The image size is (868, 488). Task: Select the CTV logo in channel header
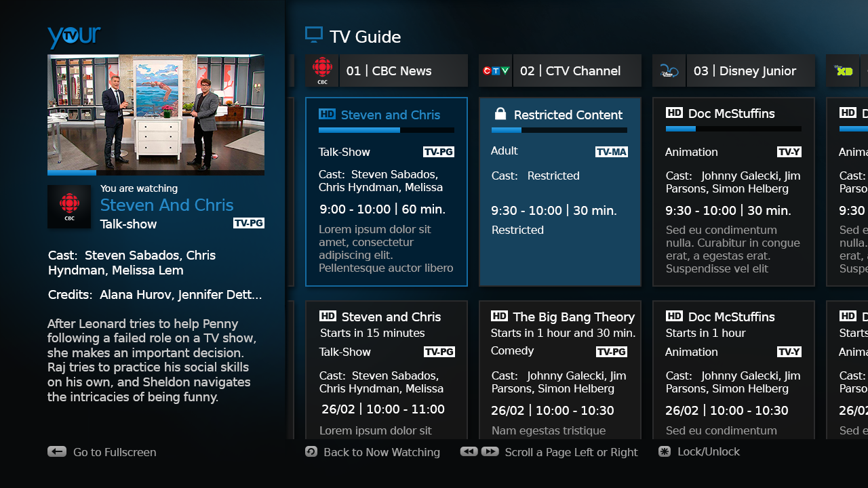496,70
